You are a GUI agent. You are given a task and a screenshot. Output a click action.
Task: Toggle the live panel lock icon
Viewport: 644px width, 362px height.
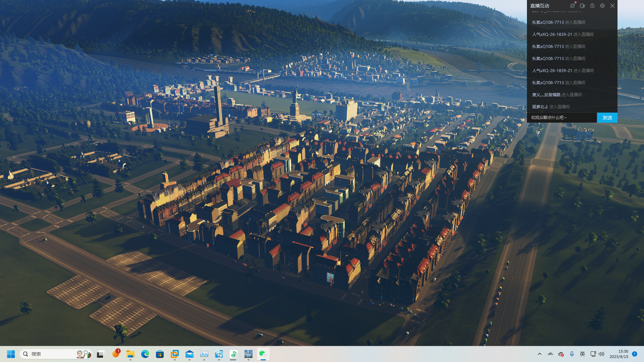592,6
